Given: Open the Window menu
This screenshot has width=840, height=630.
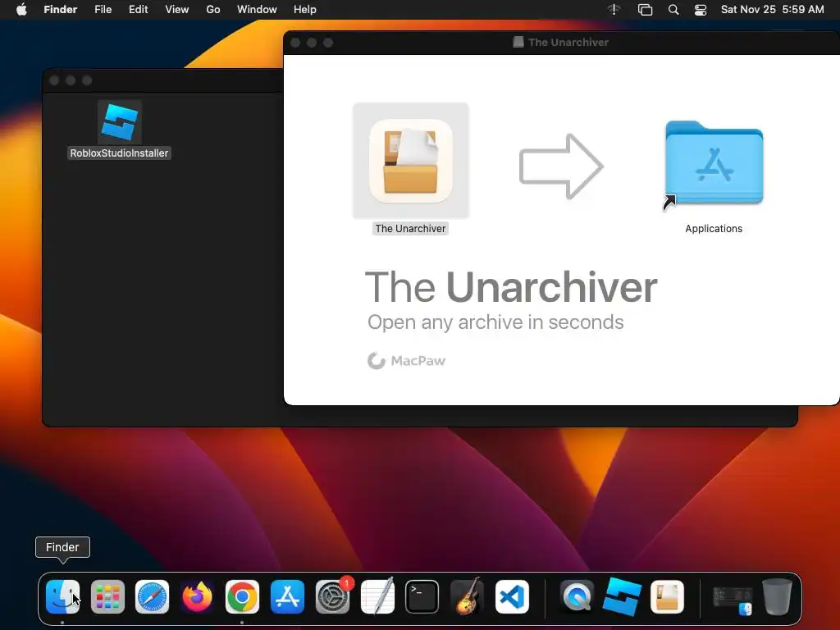Looking at the screenshot, I should [257, 10].
